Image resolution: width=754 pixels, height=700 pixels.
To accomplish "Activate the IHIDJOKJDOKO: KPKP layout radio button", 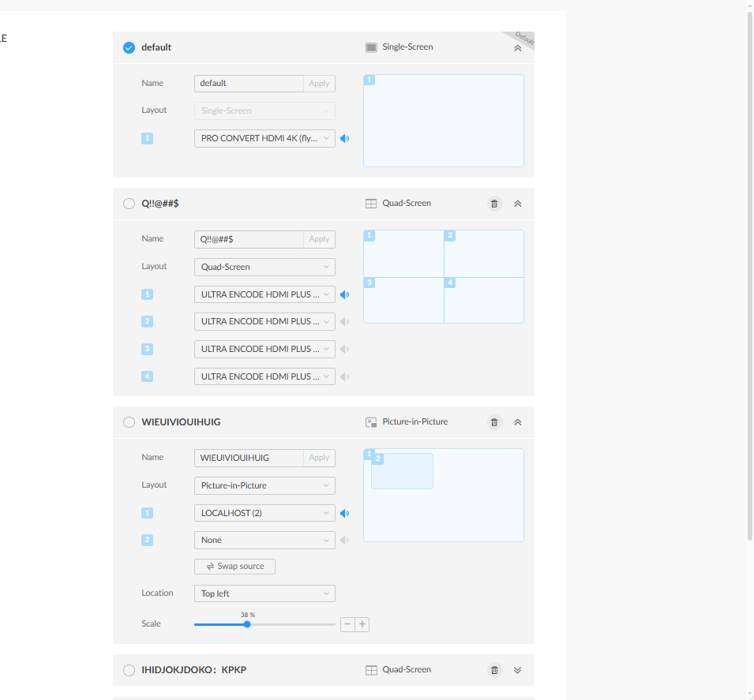I will click(x=129, y=670).
